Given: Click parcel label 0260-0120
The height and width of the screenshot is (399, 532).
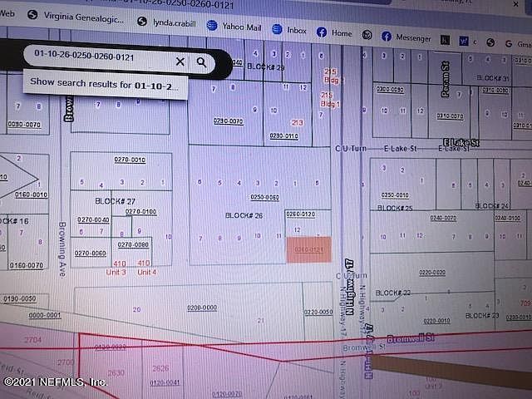Looking at the screenshot, I should point(301,214).
